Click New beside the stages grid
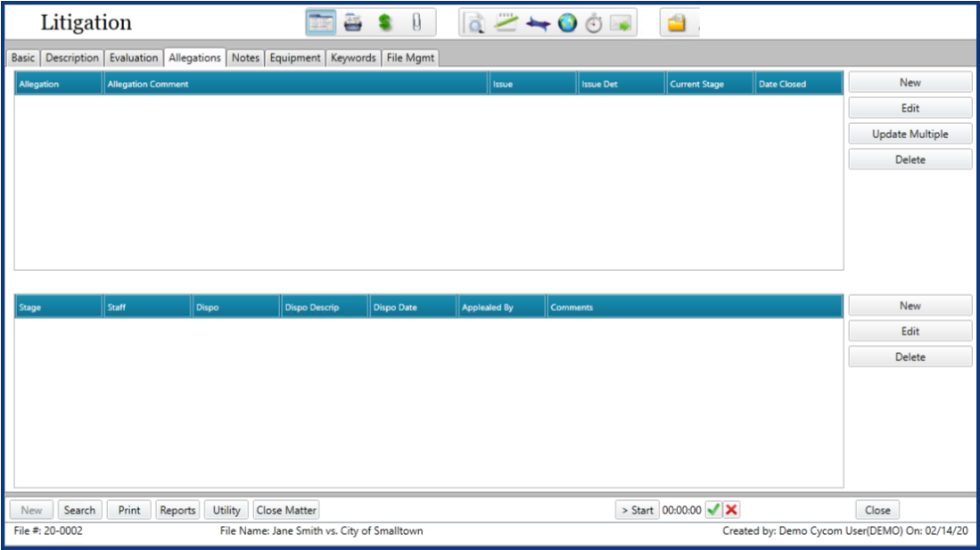980x550 pixels. click(910, 306)
